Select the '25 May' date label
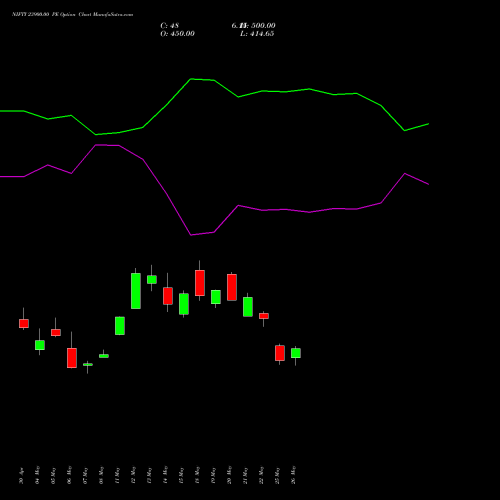Viewport: 500px width, 500px height. point(278,476)
